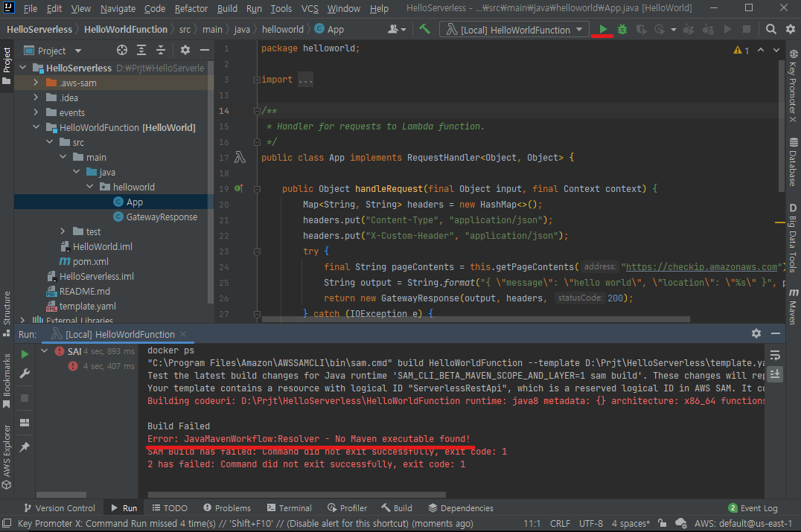The height and width of the screenshot is (532, 801).
Task: Collapse the HelloWorldFunction module node
Action: tap(36, 126)
